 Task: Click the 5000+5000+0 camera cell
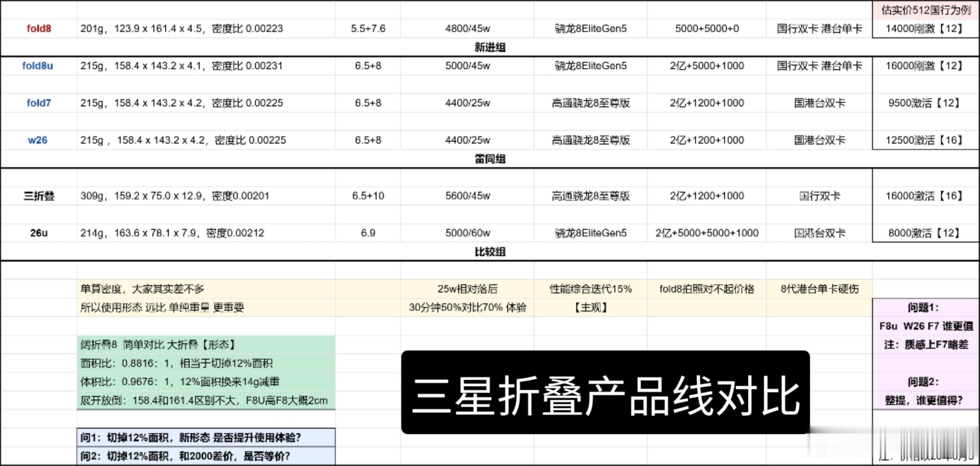[x=707, y=28]
